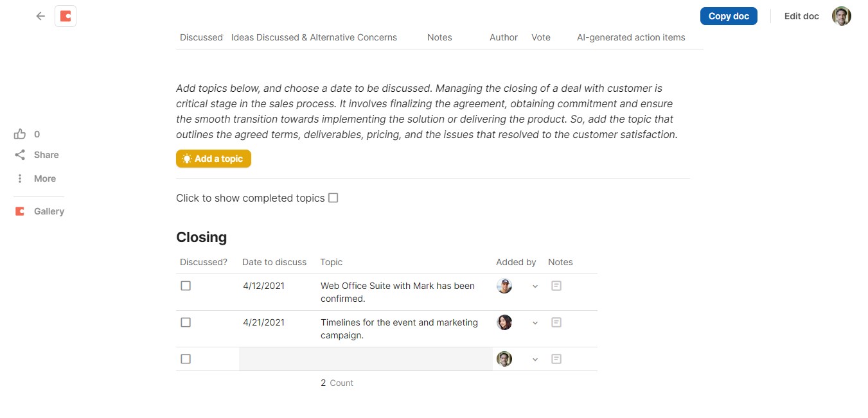This screenshot has width=868, height=418.
Task: Click the Copy doc button
Action: pos(729,16)
